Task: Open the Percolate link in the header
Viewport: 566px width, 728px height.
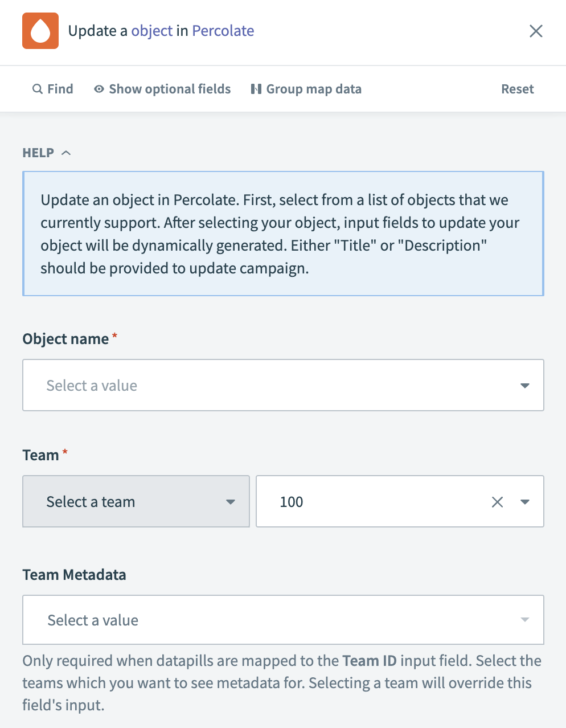Action: pos(223,31)
